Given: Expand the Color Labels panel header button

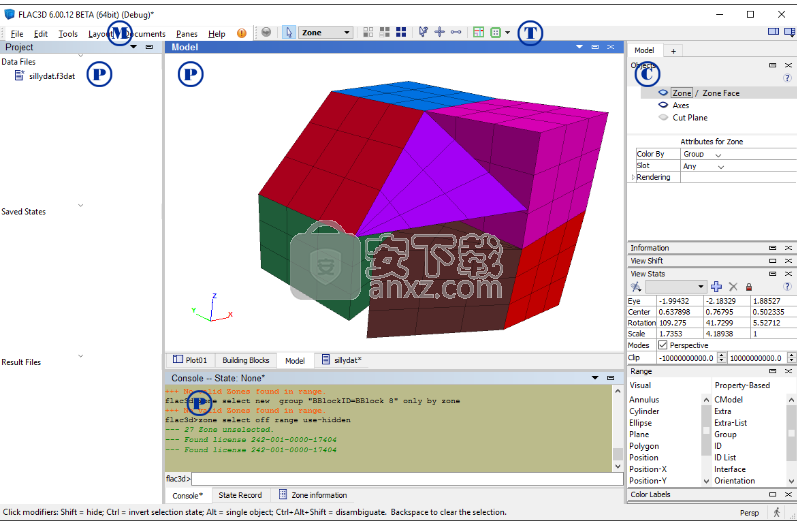Looking at the screenshot, I should 773,495.
